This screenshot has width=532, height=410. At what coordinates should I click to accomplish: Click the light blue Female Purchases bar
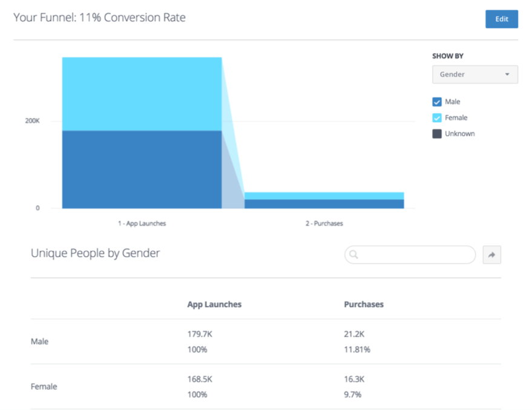tap(324, 196)
